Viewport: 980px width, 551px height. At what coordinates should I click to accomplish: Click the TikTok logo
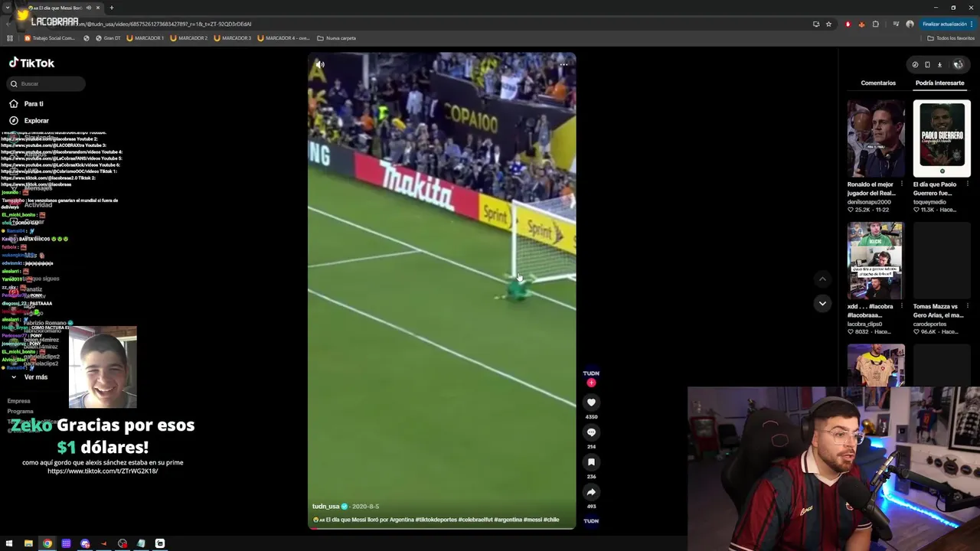point(31,63)
